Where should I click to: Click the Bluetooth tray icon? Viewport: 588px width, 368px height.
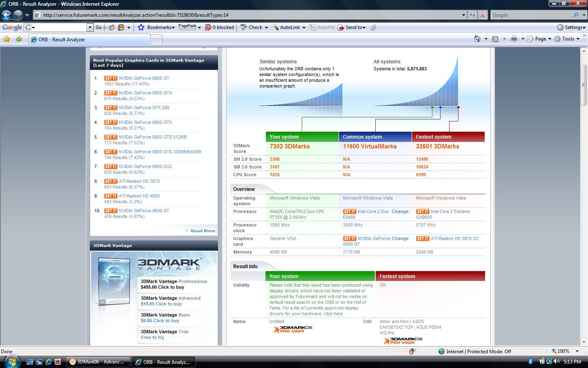[530, 361]
